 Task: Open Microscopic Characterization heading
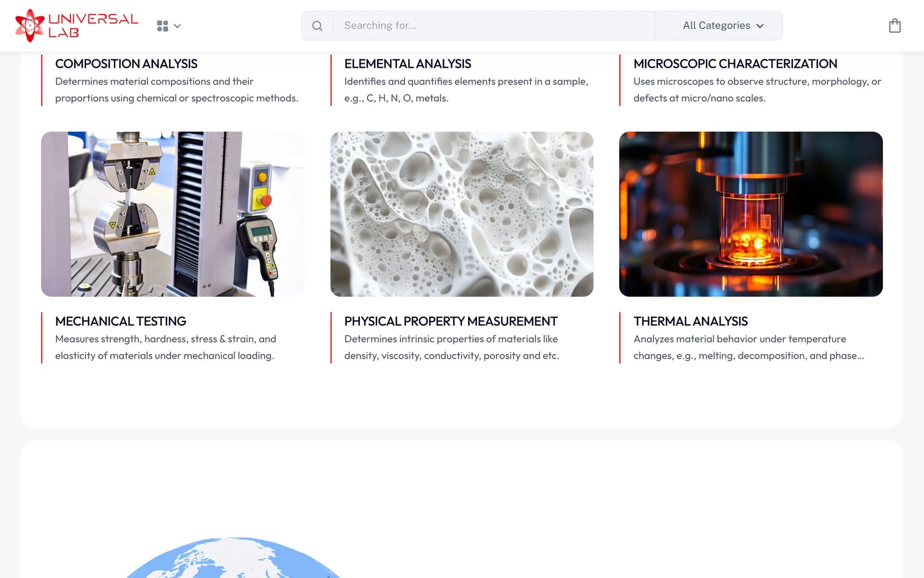pyautogui.click(x=735, y=64)
